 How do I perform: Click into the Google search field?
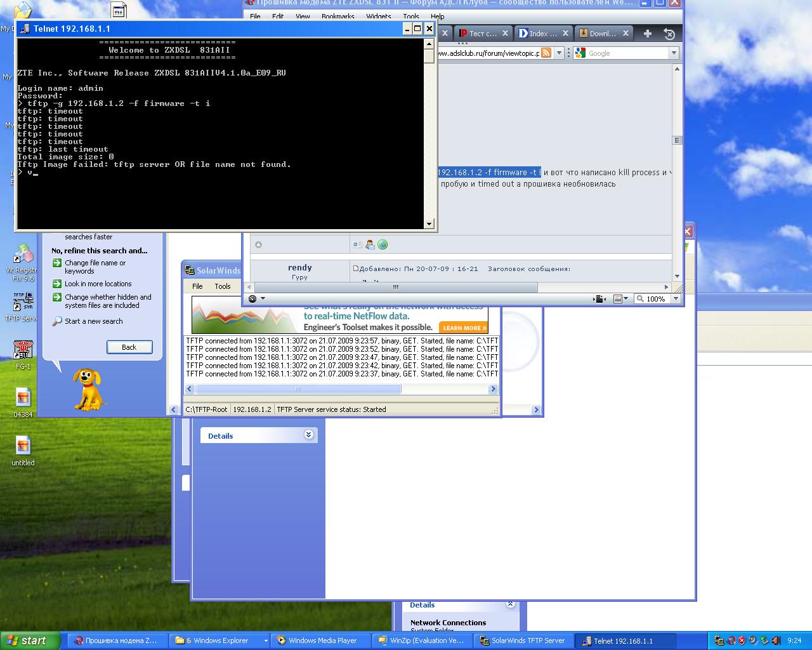627,53
